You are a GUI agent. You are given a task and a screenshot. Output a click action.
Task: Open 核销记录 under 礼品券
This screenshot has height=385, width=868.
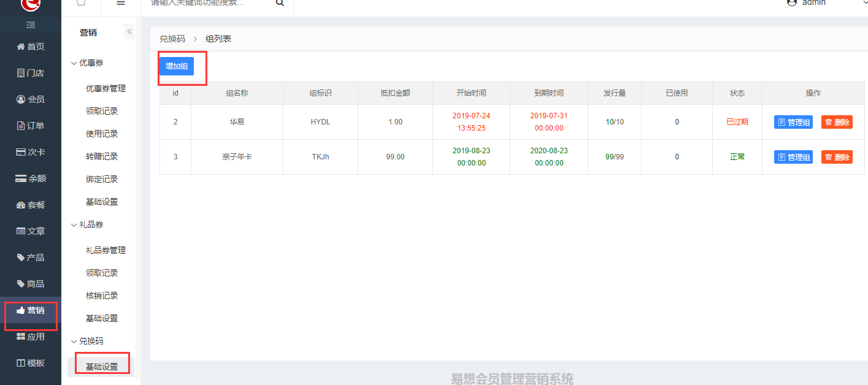pyautogui.click(x=102, y=295)
